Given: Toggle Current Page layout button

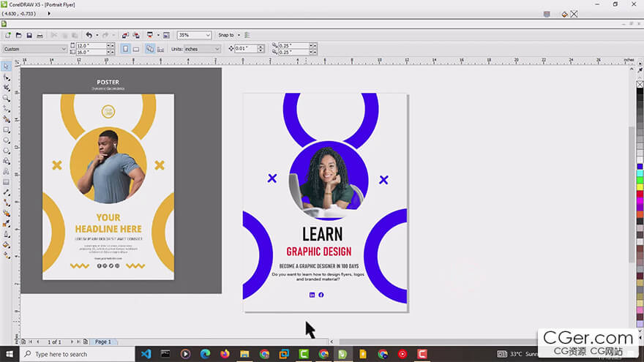Looking at the screenshot, I should pyautogui.click(x=160, y=49).
